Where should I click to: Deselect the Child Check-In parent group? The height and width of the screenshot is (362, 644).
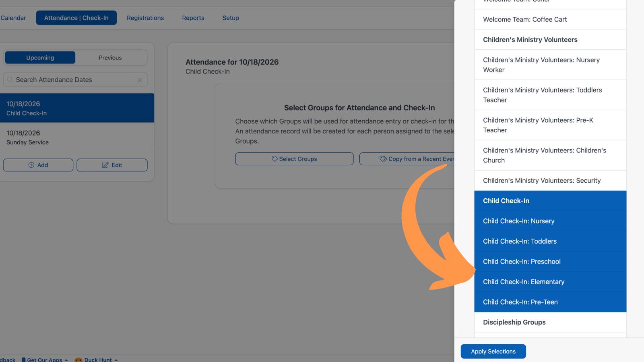coord(550,201)
